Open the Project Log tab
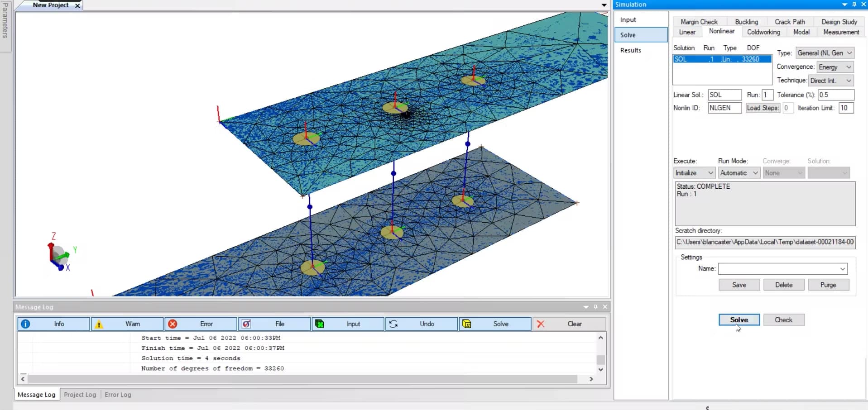This screenshot has height=410, width=868. pyautogui.click(x=80, y=395)
